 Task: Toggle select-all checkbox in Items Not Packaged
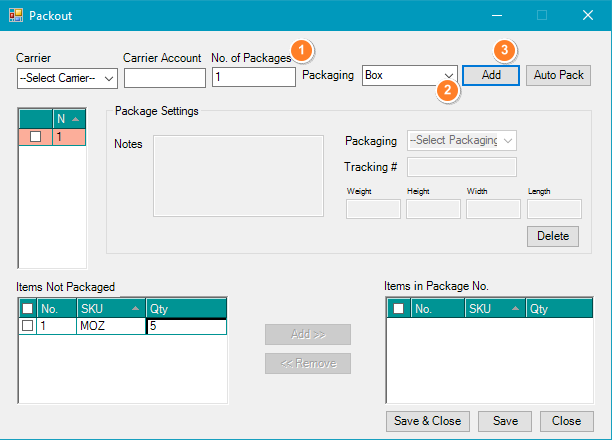click(x=27, y=309)
